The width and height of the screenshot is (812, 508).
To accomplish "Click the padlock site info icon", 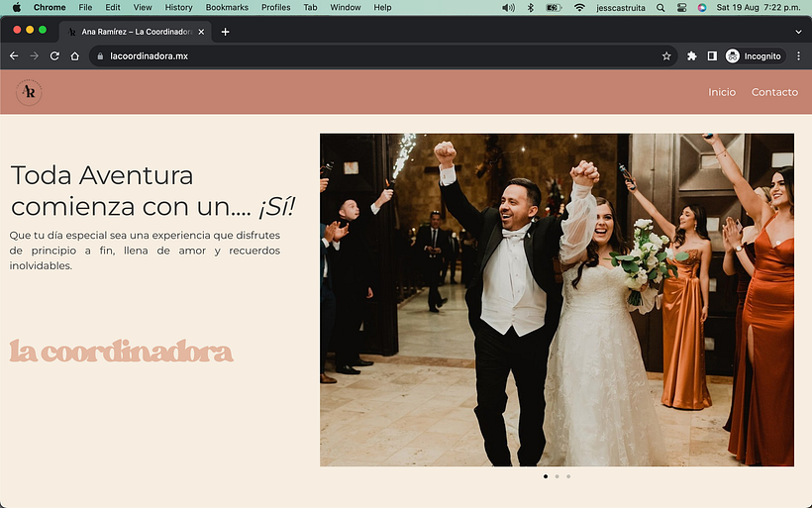I will tap(100, 55).
